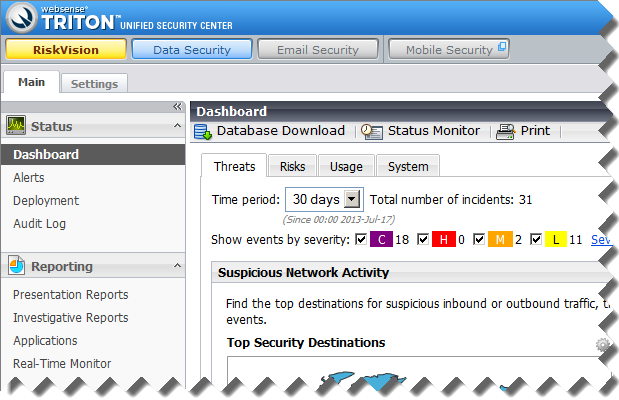Open Deployment in the Status menu
The image size is (619, 400).
coord(46,201)
